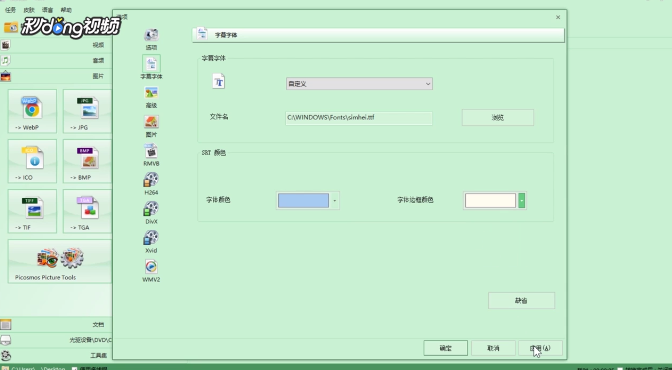672x370 pixels.
Task: Choose the -> ICO conversion tile
Action: coord(32,161)
